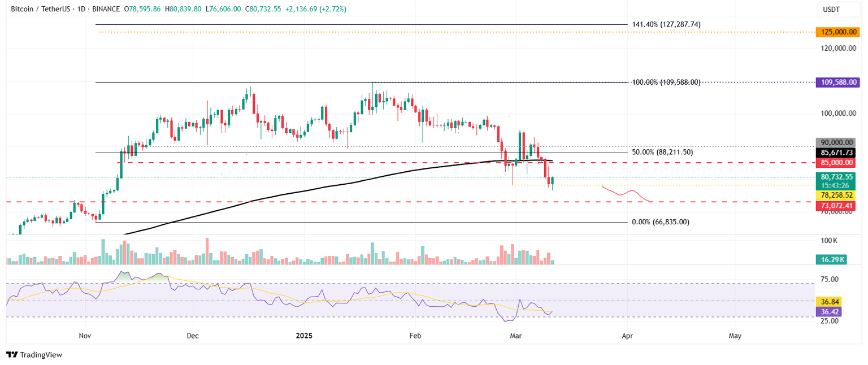Click the TradingView logo
The image size is (868, 365).
click(34, 355)
